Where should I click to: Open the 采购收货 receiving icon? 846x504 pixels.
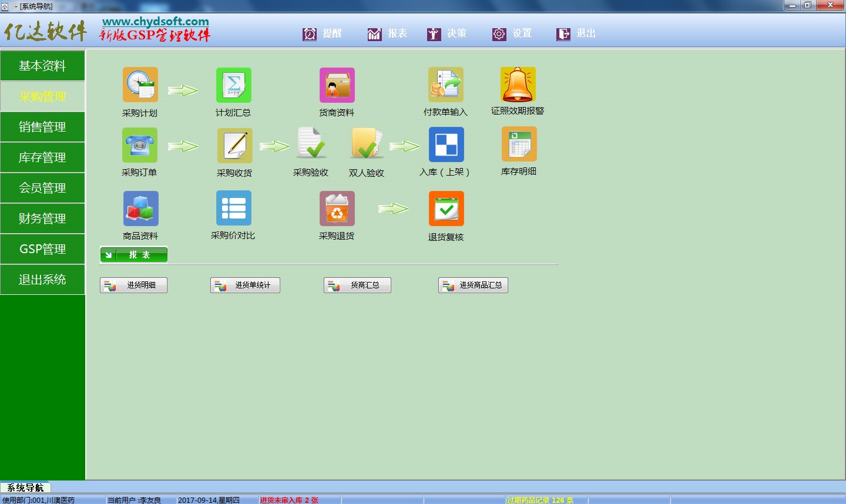pyautogui.click(x=234, y=145)
